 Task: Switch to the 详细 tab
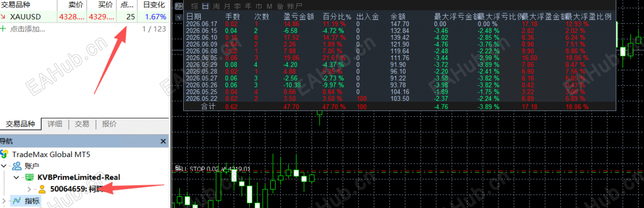pos(55,124)
